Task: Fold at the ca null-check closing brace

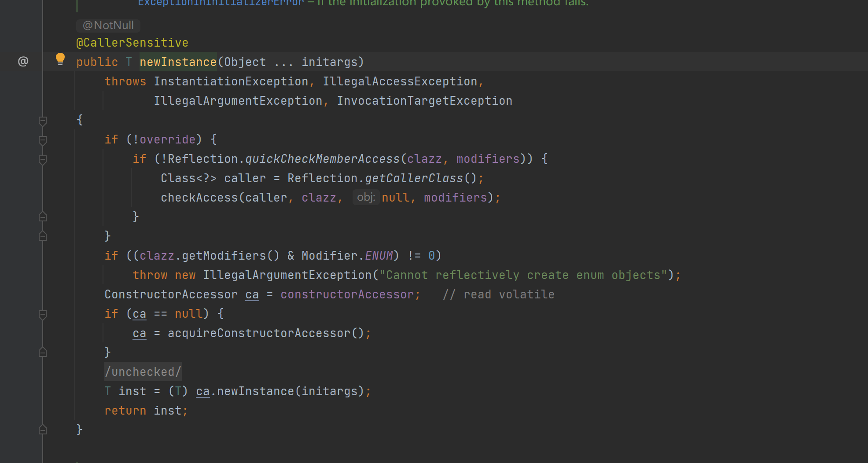Action: tap(43, 353)
